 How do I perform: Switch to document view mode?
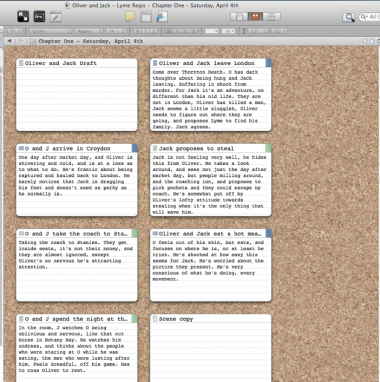coord(239,17)
